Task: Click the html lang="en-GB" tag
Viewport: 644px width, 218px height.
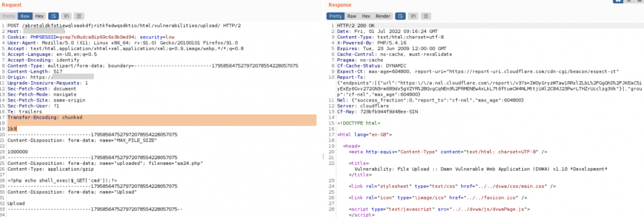Action: (365, 135)
